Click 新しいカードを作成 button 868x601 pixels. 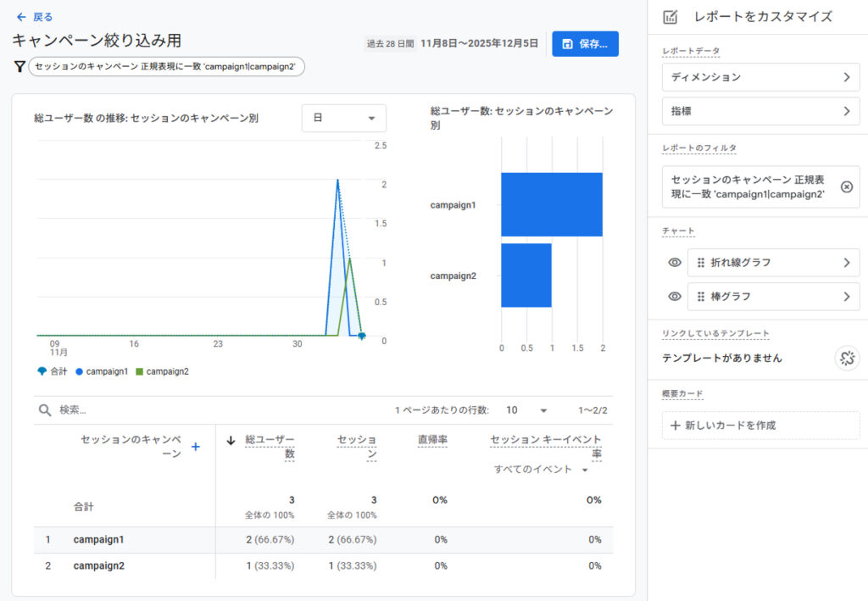[760, 426]
